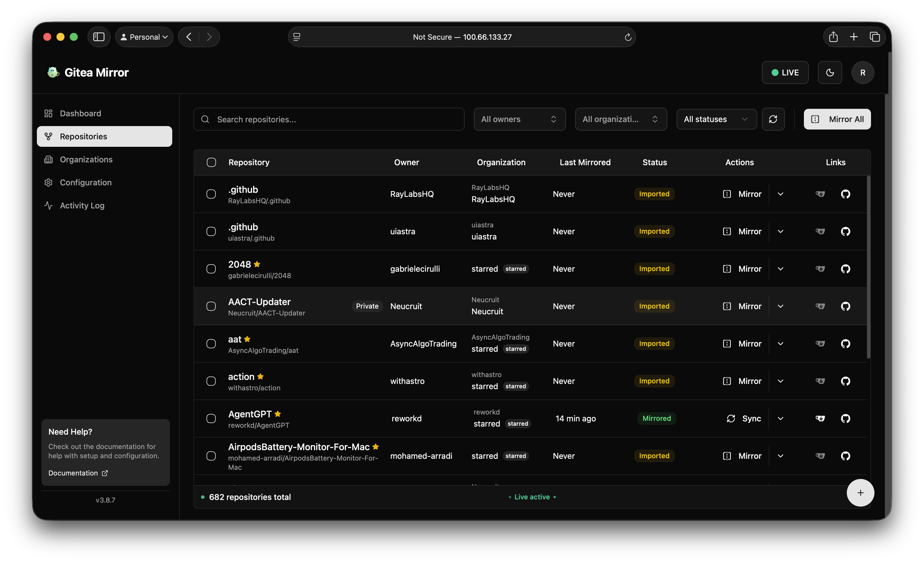Expand the row details chevron for AgentGPT
Viewport: 924px width, 563px height.
click(x=780, y=418)
